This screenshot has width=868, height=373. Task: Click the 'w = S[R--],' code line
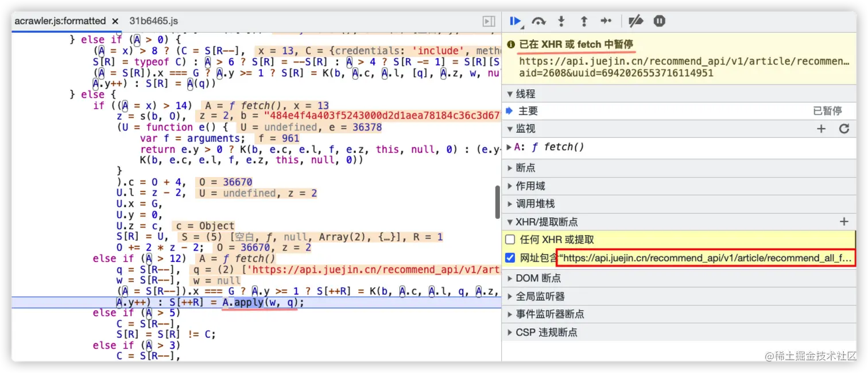(x=149, y=280)
